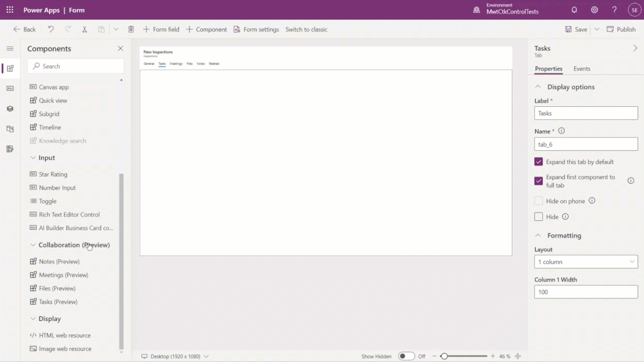This screenshot has height=362, width=644.
Task: Open the Save options dropdown arrow
Action: coord(597,29)
